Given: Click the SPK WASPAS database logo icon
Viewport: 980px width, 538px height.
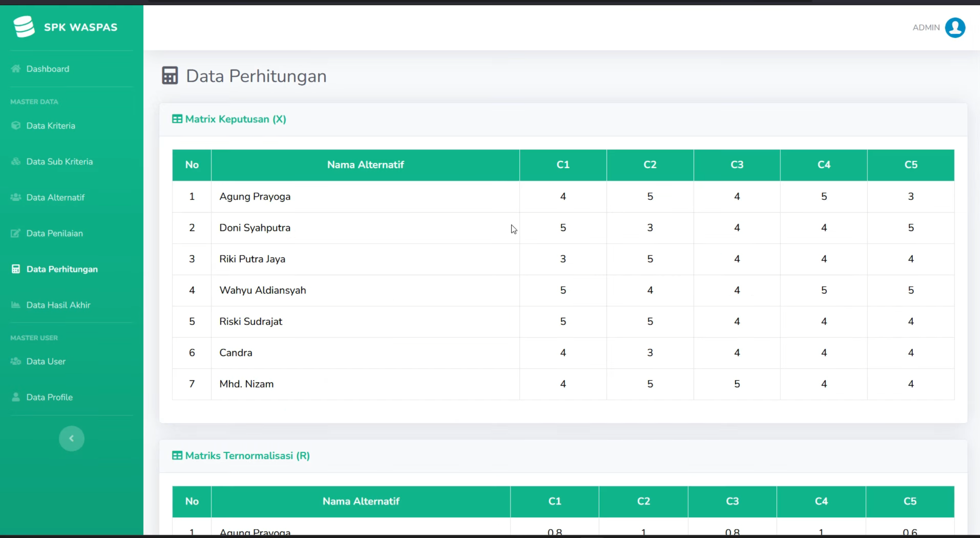Looking at the screenshot, I should coord(24,26).
